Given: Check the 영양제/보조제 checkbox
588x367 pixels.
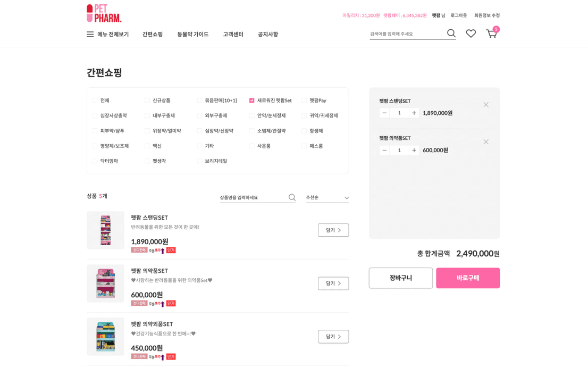Looking at the screenshot, I should [x=95, y=146].
